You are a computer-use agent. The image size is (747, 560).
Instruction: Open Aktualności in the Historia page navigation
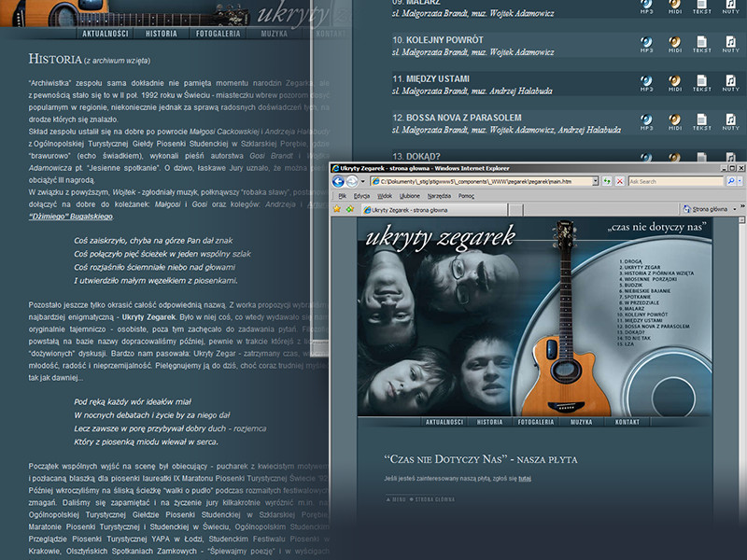click(106, 34)
